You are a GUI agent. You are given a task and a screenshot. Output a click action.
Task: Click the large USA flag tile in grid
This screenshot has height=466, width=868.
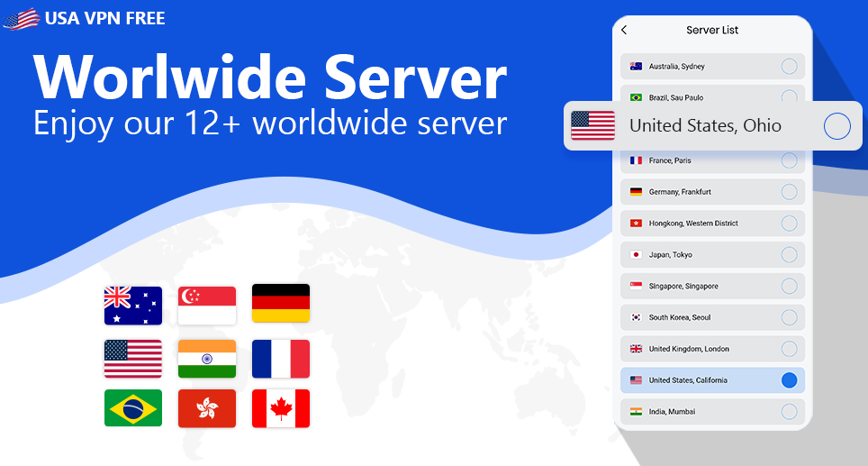(x=133, y=359)
